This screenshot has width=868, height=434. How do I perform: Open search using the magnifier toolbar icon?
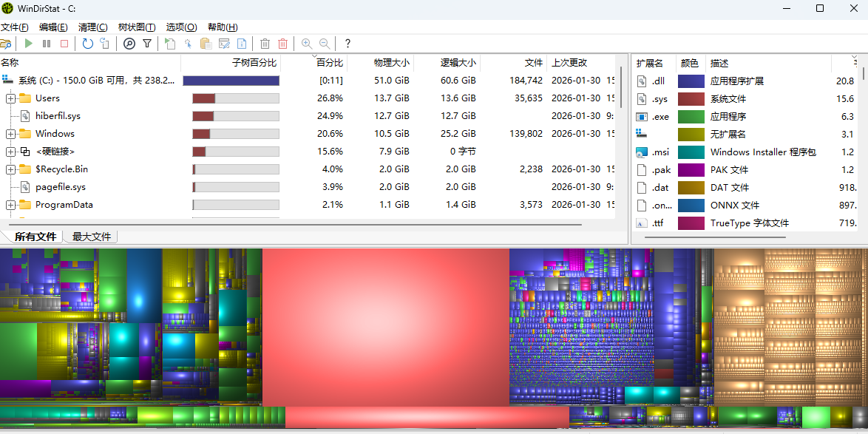[129, 44]
